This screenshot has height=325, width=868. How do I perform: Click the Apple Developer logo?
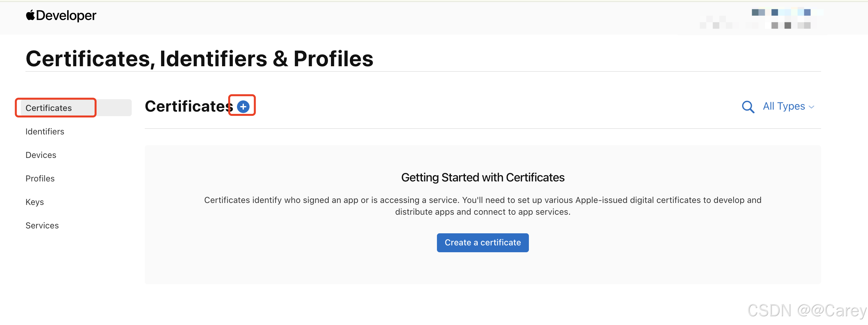61,16
